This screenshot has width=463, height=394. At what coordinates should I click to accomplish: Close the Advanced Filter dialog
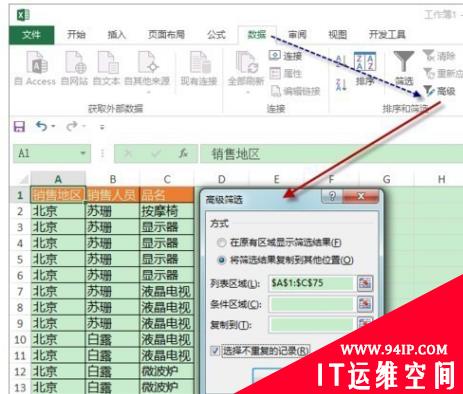coord(361,196)
